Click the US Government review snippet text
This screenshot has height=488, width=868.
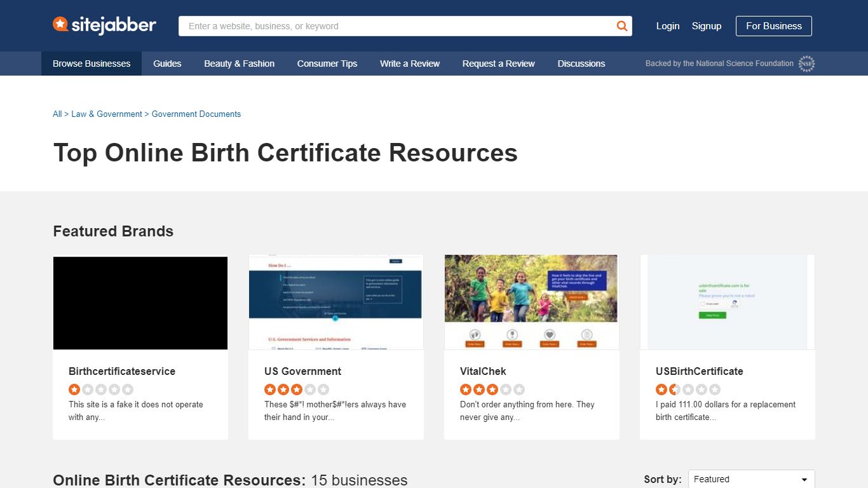click(335, 410)
